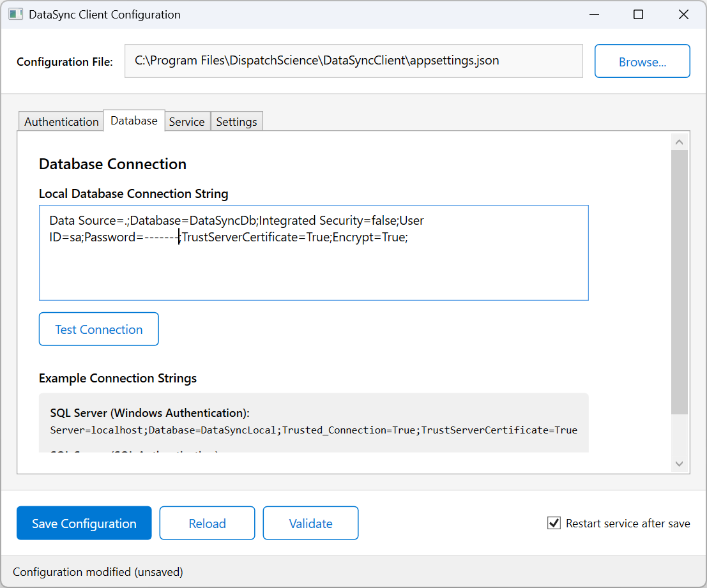Open the Service tab
This screenshot has width=707, height=588.
click(187, 121)
